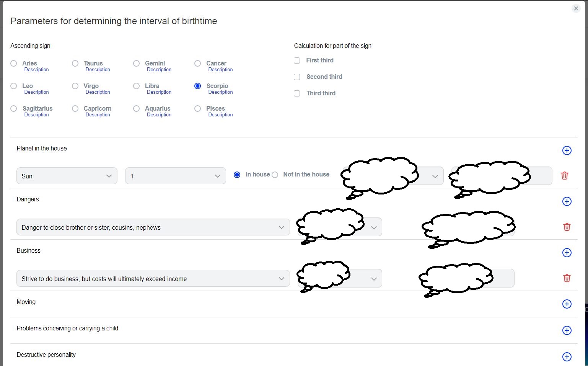
Task: Delete the Sun planet row
Action: pos(564,176)
